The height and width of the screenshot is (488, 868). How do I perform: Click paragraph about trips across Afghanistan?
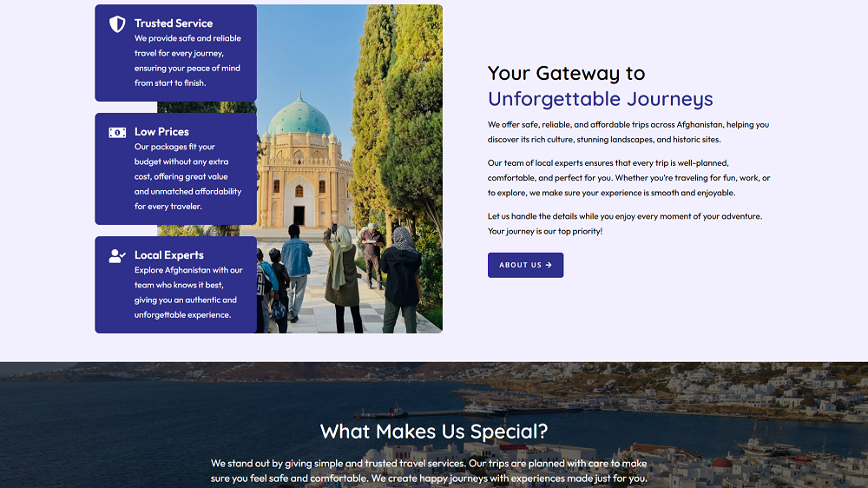628,132
